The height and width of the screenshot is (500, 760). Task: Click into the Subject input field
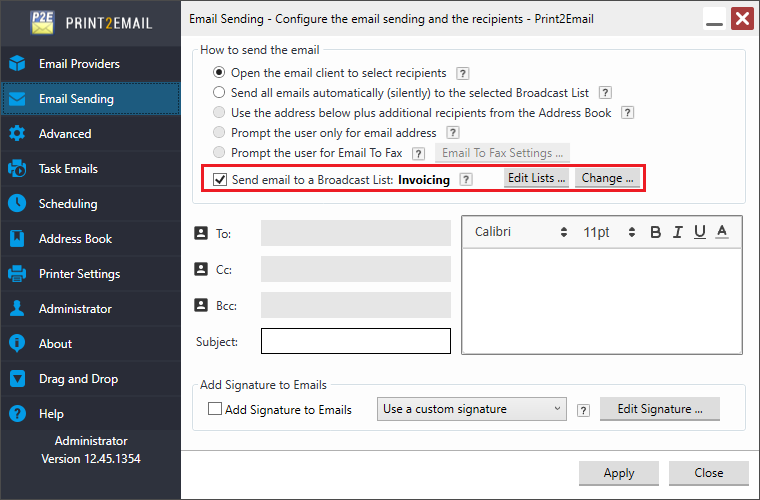(356, 341)
